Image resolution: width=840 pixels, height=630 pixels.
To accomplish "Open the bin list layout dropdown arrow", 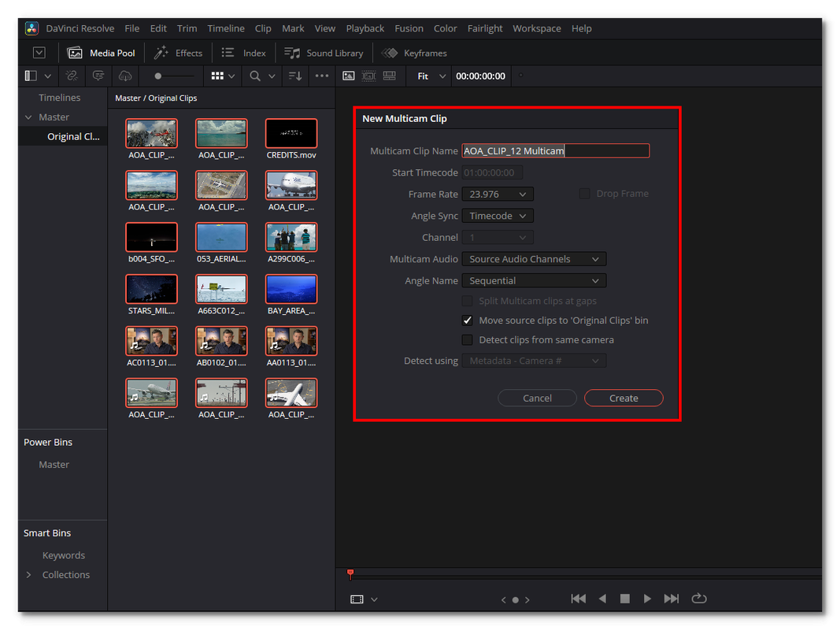I will (x=48, y=76).
